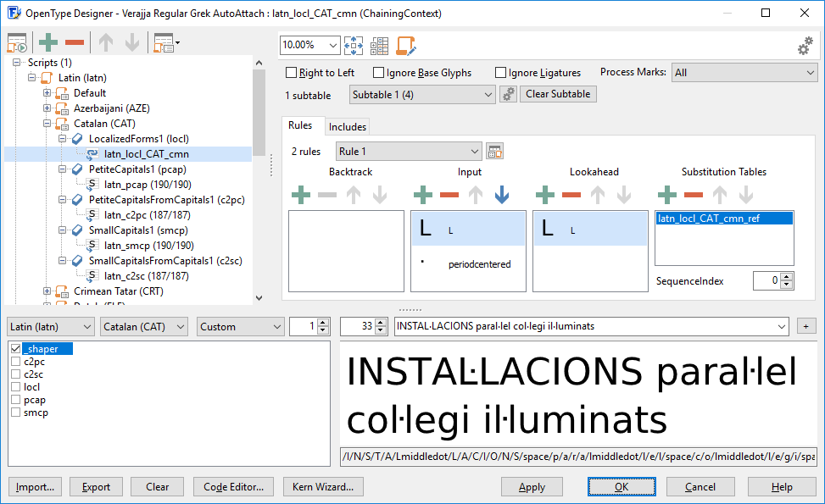This screenshot has height=504, width=825.
Task: Select Azerbaijani (AZE) in tree
Action: point(112,108)
